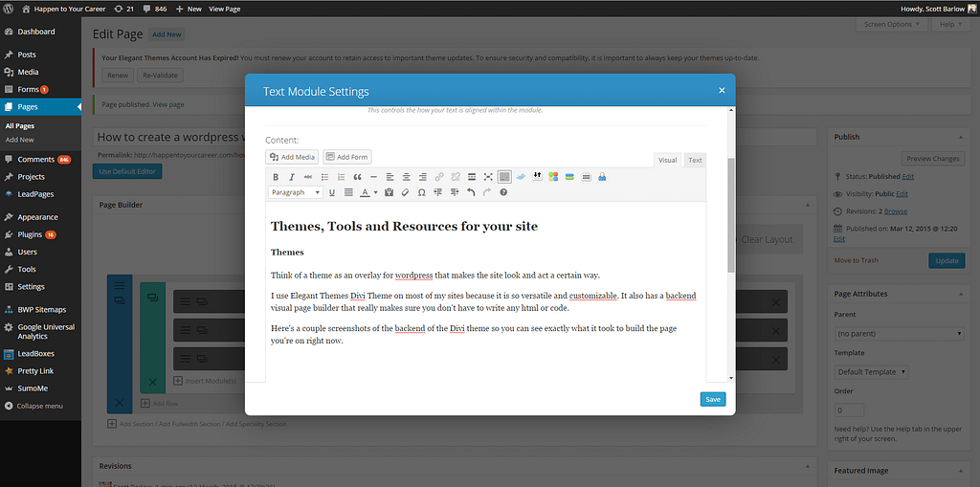Click the Add Media button
The image size is (980, 487).
pyautogui.click(x=292, y=157)
